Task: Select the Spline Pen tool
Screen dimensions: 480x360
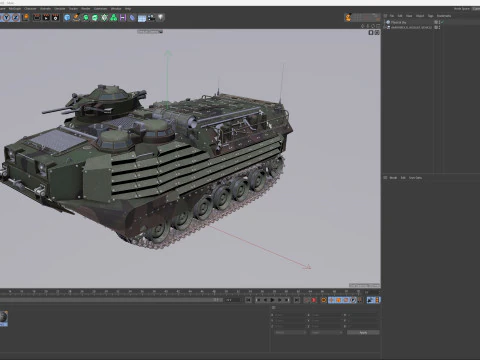Action: pyautogui.click(x=76, y=17)
